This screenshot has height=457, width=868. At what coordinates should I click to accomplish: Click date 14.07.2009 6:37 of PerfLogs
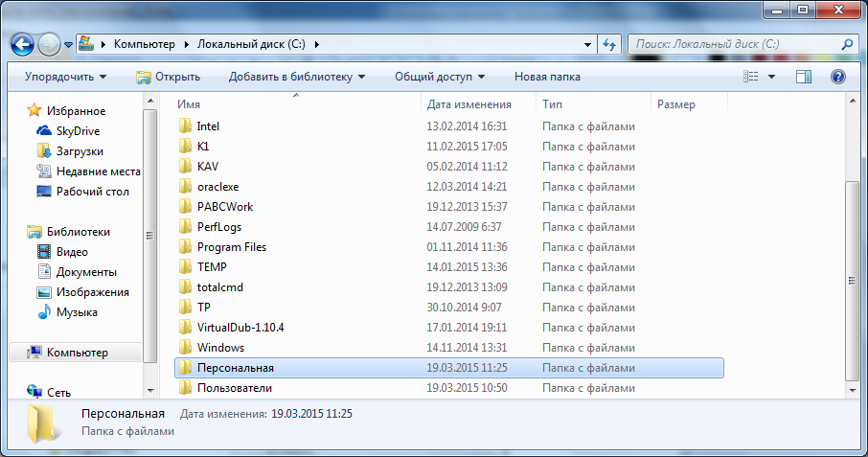pos(464,227)
